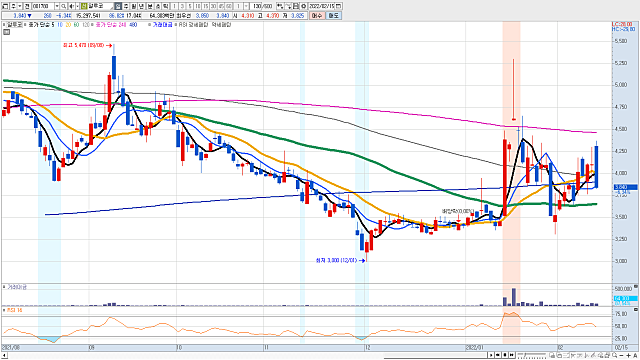The height and width of the screenshot is (360, 640).
Task: Click the RSI panel corner button
Action: 636,310
